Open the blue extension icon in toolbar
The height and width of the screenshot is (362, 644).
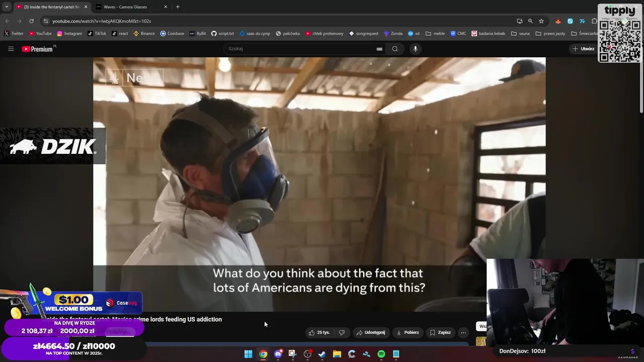coord(570,21)
